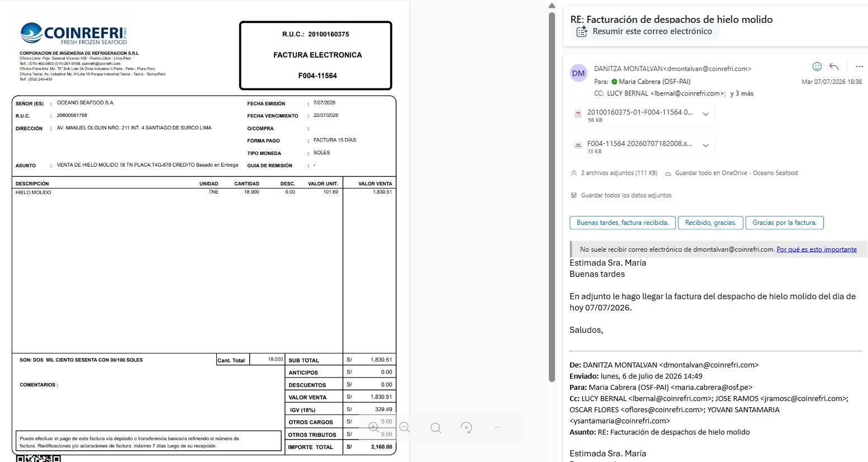Expand the 'y 3 más' CC recipients
The image size is (868, 462).
[x=742, y=93]
